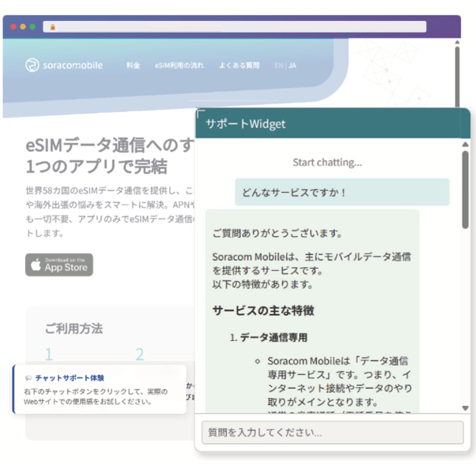Screen dimensions: 476x466
Task: Switch the site language to EN
Action: coord(279,66)
